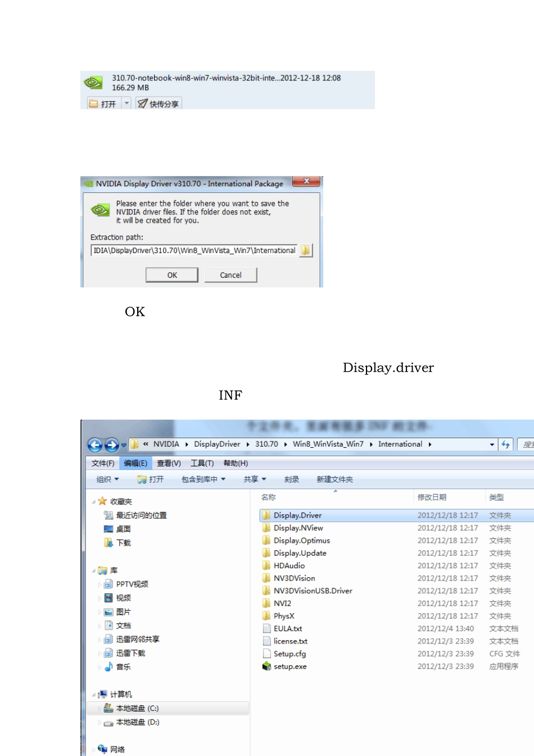Click 快传分享 share button
The height and width of the screenshot is (756, 534).
159,103
